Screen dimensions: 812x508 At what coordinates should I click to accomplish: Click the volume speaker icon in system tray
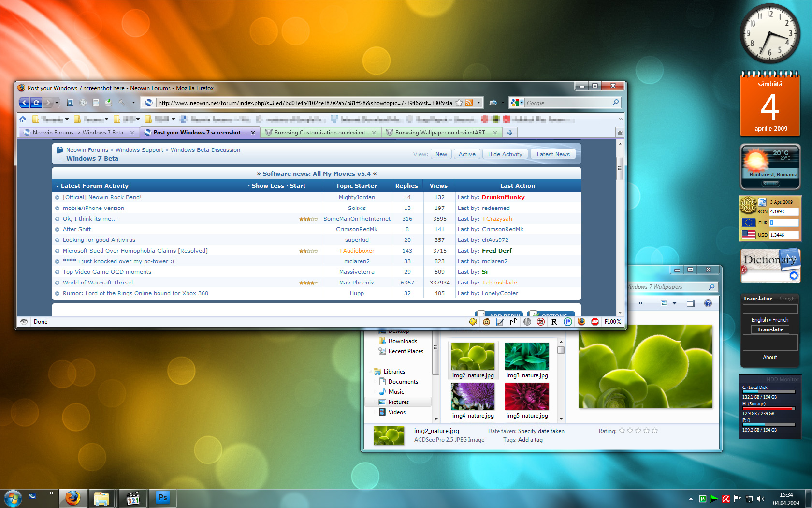759,498
